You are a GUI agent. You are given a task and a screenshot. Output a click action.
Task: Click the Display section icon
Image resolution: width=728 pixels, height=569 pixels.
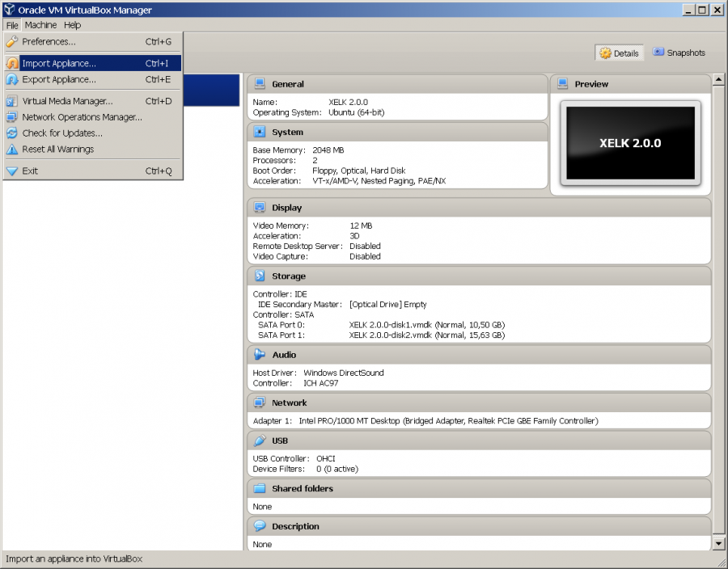coord(260,208)
